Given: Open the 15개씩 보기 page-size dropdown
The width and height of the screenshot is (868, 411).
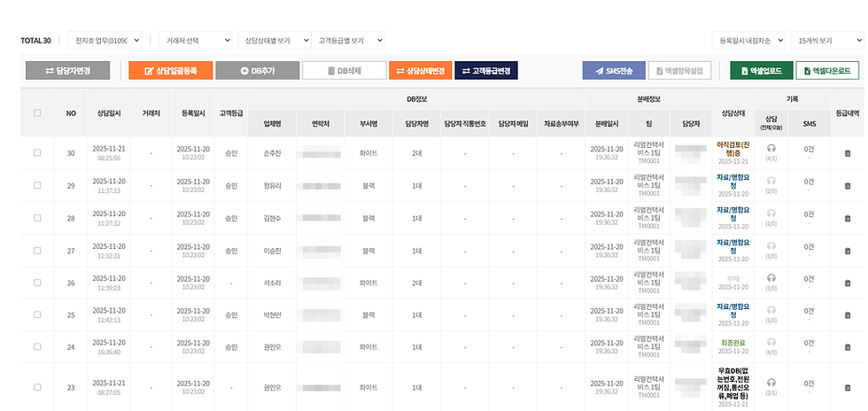Looking at the screenshot, I should (x=827, y=41).
